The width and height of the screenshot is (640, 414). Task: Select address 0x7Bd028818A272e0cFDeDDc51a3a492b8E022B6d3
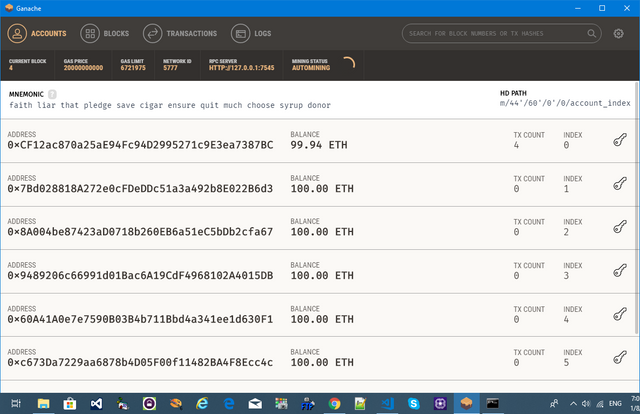click(140, 189)
